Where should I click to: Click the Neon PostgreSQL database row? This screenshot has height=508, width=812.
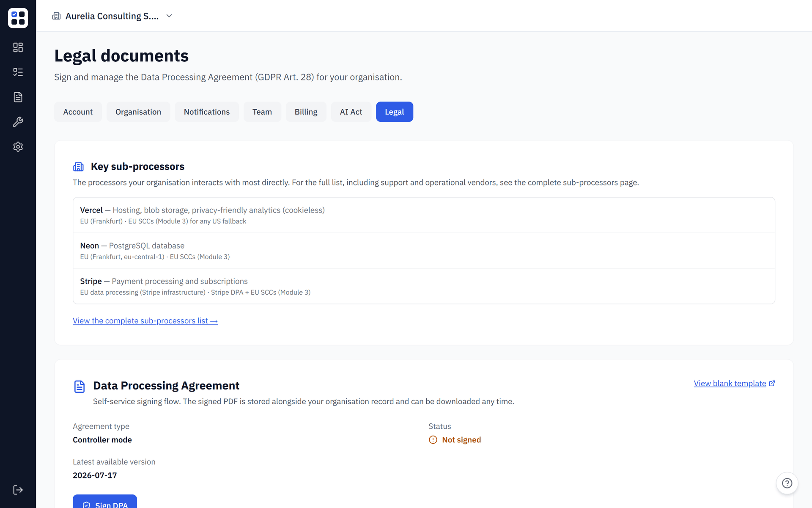[x=424, y=251]
